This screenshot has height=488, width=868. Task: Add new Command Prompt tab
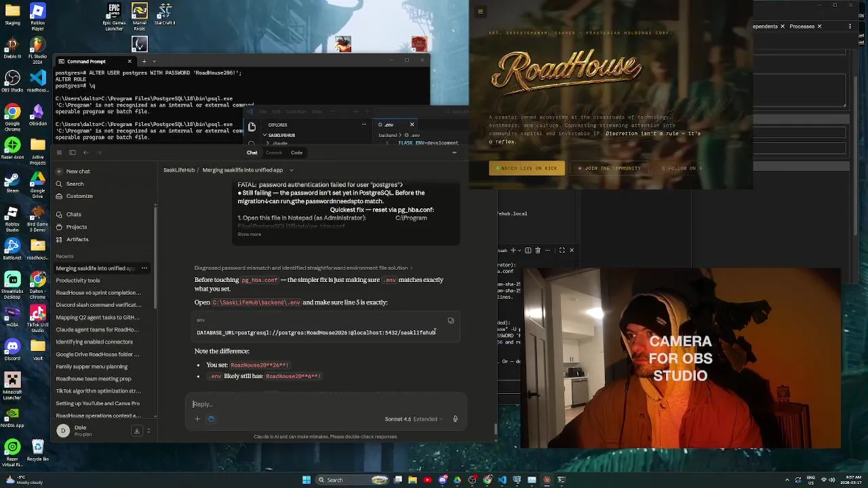[144, 62]
